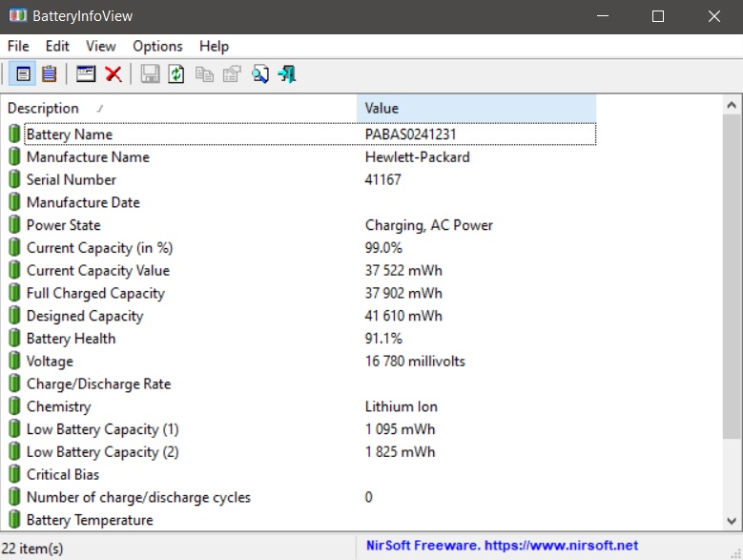Viewport: 743px width, 560px height.
Task: Click the vertical scrollbar thumb
Action: pyautogui.click(x=732, y=277)
